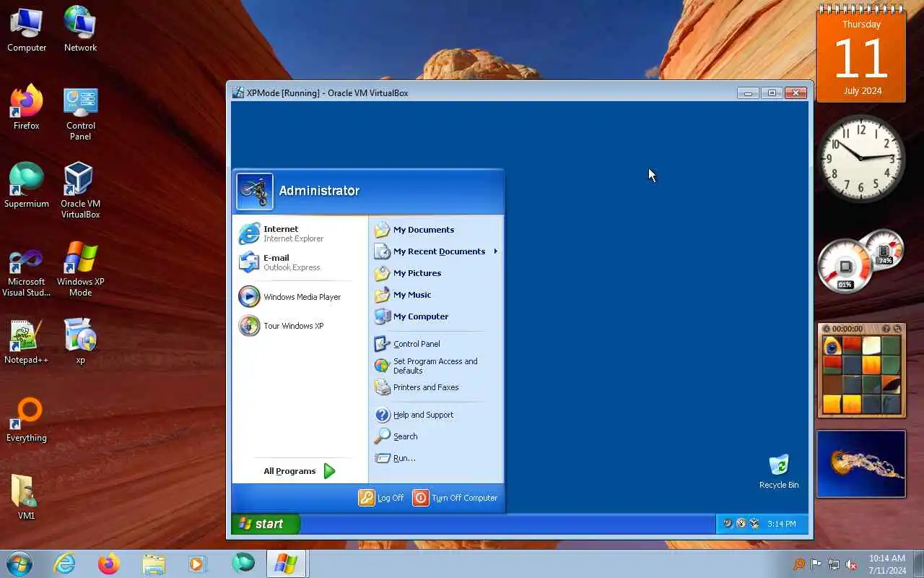This screenshot has width=924, height=578.
Task: Click the muted volume tray icon
Action: 852,564
